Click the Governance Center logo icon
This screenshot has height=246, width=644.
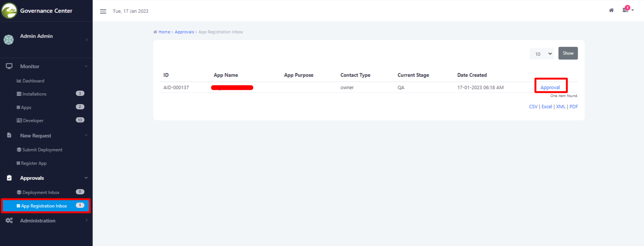point(9,10)
